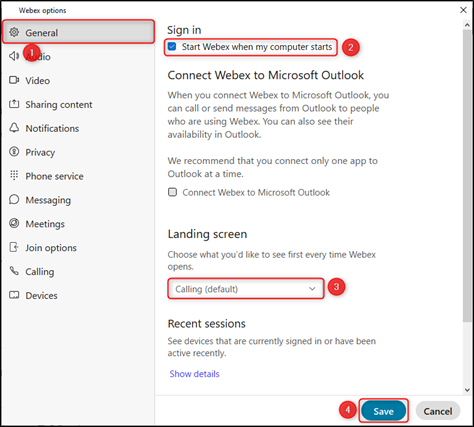Close the Webex options window
Image resolution: width=474 pixels, height=427 pixels.
tap(463, 10)
